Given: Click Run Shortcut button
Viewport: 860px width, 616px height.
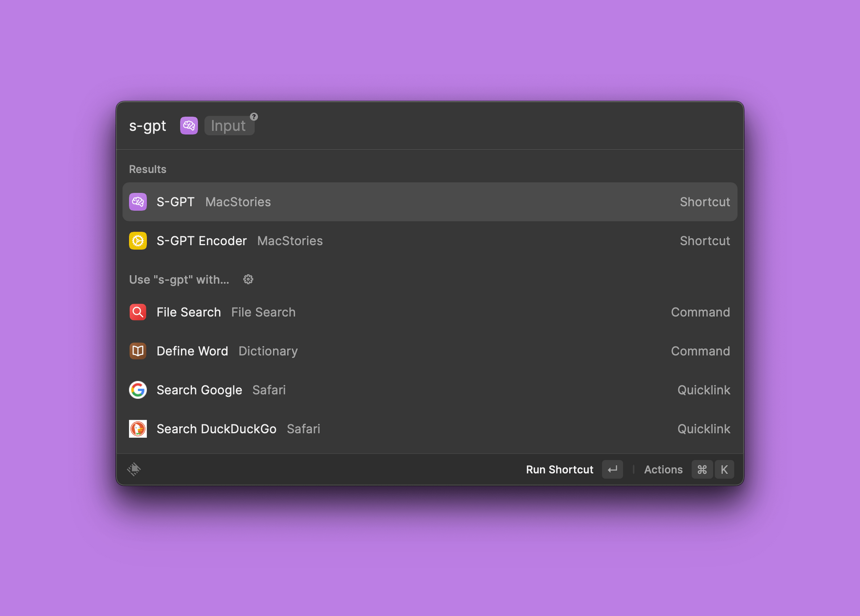Looking at the screenshot, I should (x=559, y=469).
